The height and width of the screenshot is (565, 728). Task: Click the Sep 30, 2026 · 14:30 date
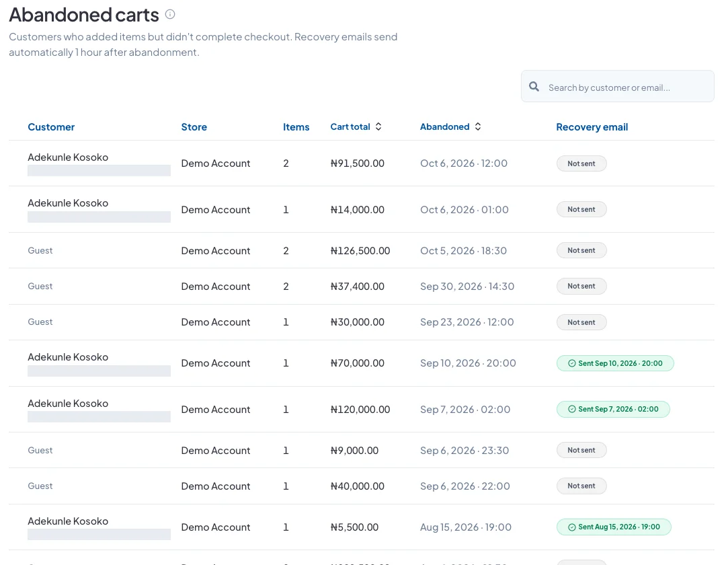[467, 287]
